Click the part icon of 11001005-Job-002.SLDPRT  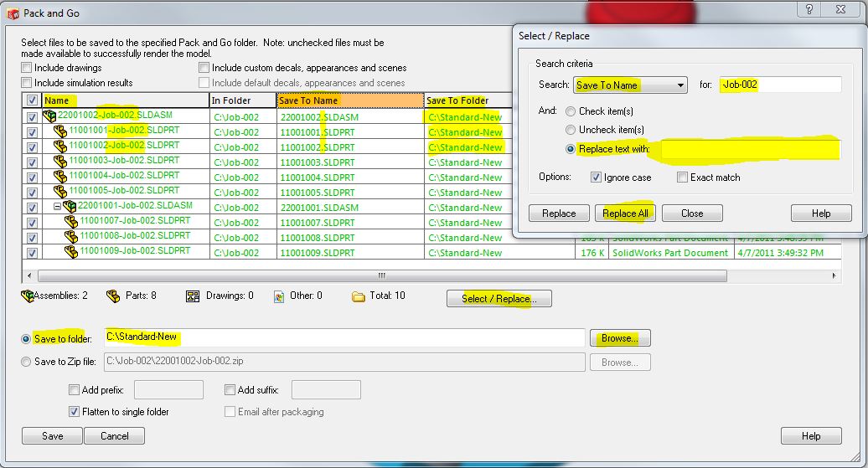coord(60,192)
